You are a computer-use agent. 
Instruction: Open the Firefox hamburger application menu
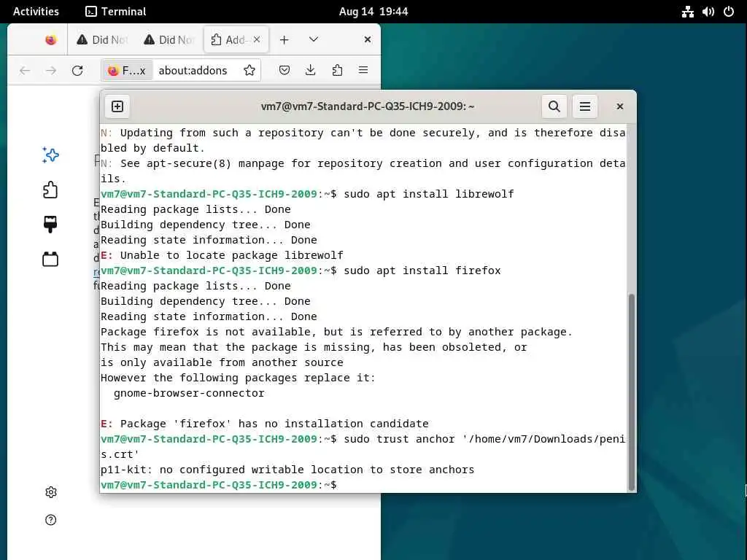[x=363, y=71]
